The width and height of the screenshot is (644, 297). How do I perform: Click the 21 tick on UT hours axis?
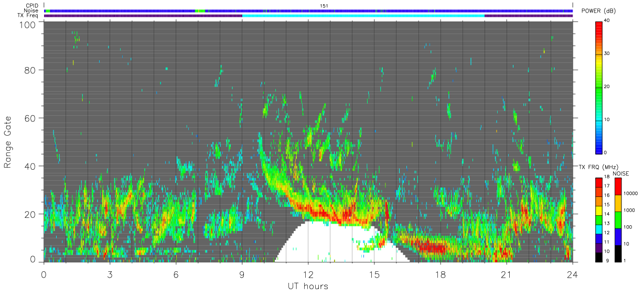point(506,274)
